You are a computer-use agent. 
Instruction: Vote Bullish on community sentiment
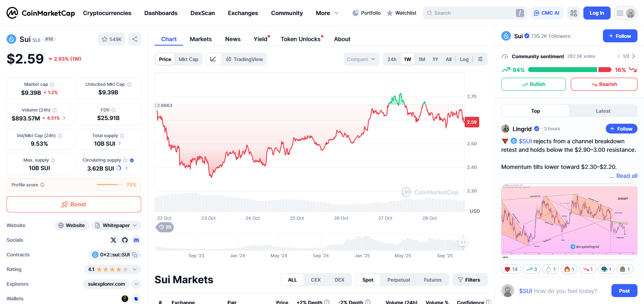click(533, 84)
